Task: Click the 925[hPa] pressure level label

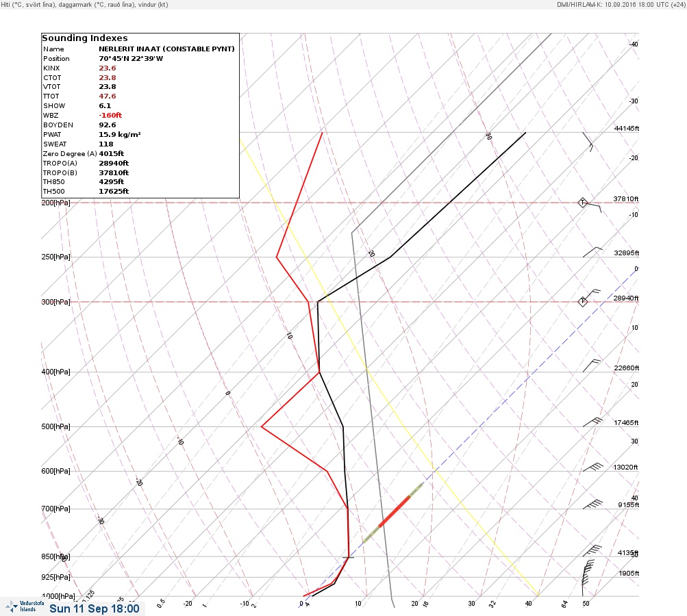Action: coord(55,577)
